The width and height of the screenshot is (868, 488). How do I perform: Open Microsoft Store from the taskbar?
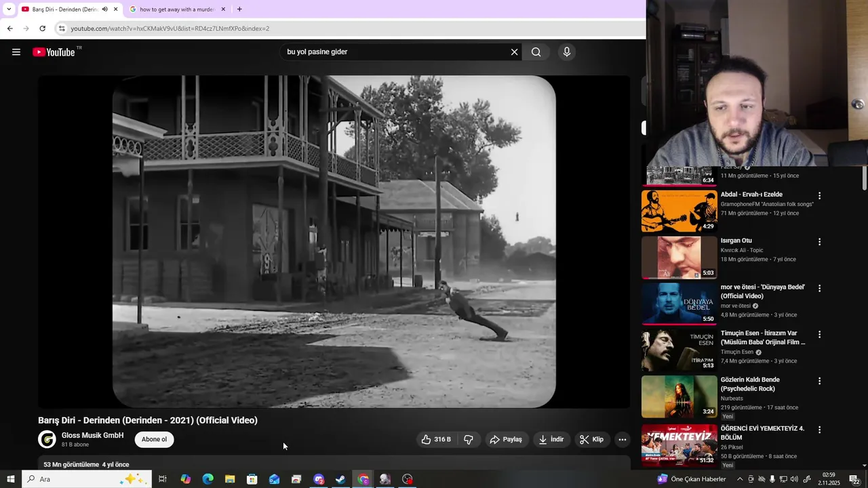[x=252, y=479]
